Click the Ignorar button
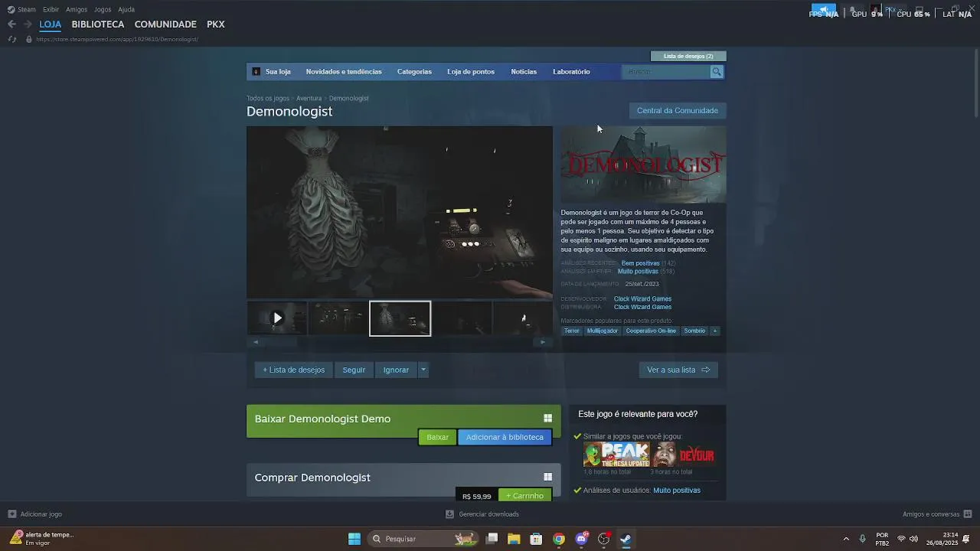This screenshot has height=551, width=980. pyautogui.click(x=396, y=370)
